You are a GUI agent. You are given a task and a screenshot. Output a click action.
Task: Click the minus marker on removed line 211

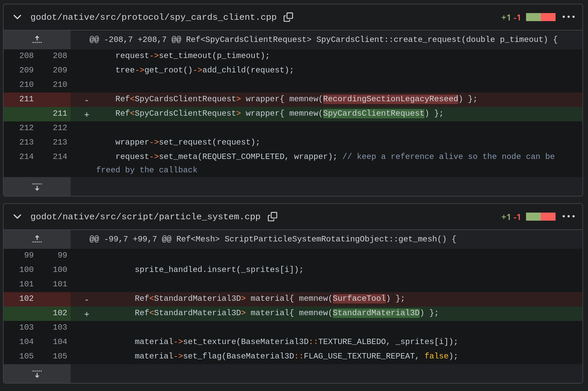pyautogui.click(x=87, y=100)
